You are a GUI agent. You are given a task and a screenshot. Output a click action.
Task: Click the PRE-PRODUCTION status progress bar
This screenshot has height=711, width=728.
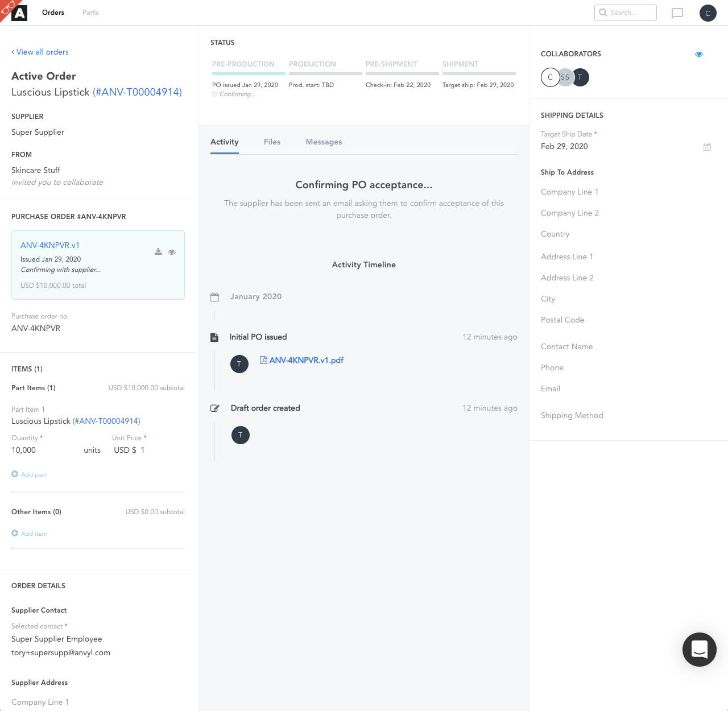pyautogui.click(x=248, y=75)
